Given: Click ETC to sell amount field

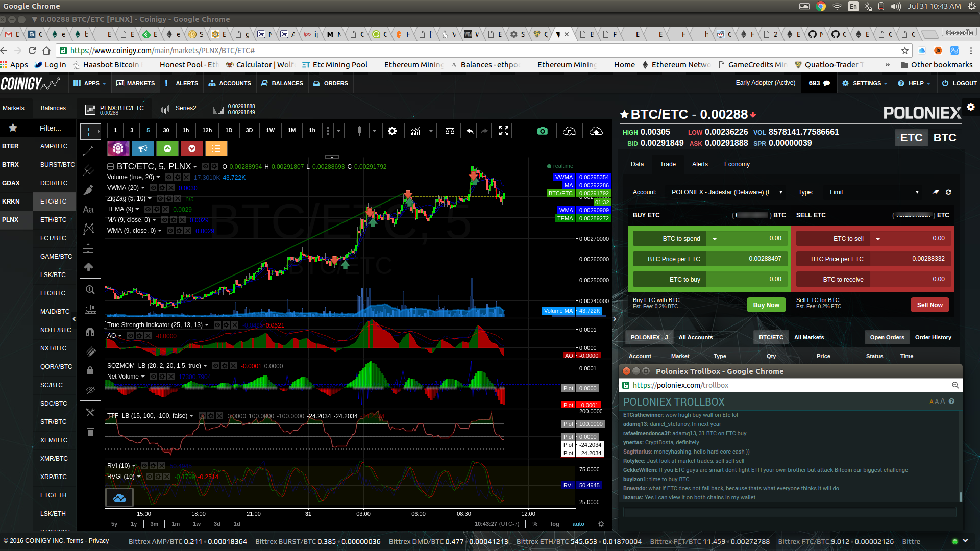Looking at the screenshot, I should [910, 238].
